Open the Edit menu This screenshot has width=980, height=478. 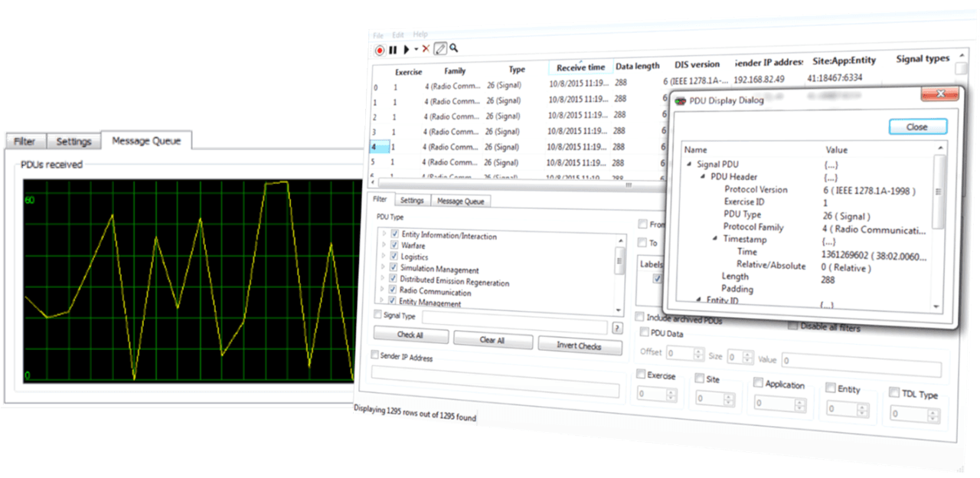[x=398, y=35]
